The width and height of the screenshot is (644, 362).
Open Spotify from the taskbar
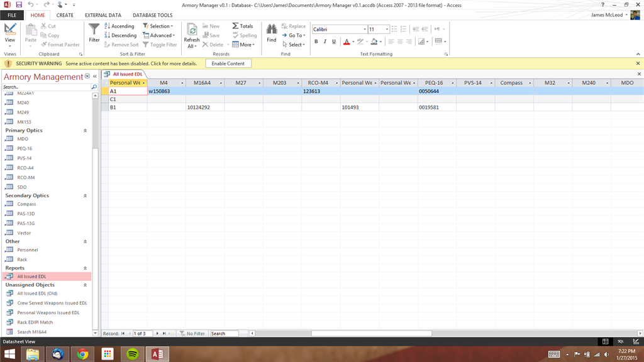pos(132,354)
